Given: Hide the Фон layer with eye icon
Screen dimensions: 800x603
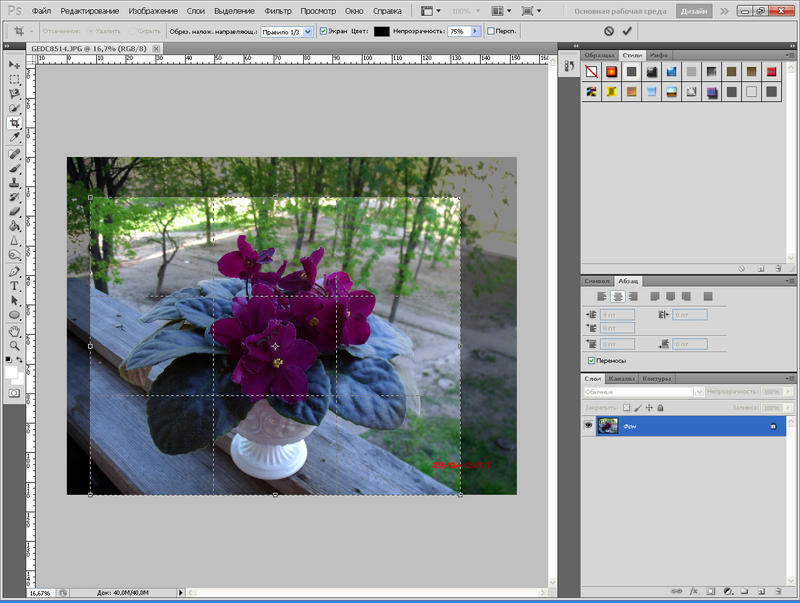Looking at the screenshot, I should 588,426.
